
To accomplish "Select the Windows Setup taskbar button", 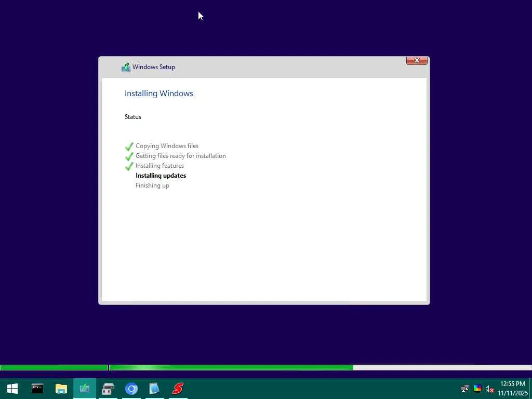I will click(x=85, y=389).
